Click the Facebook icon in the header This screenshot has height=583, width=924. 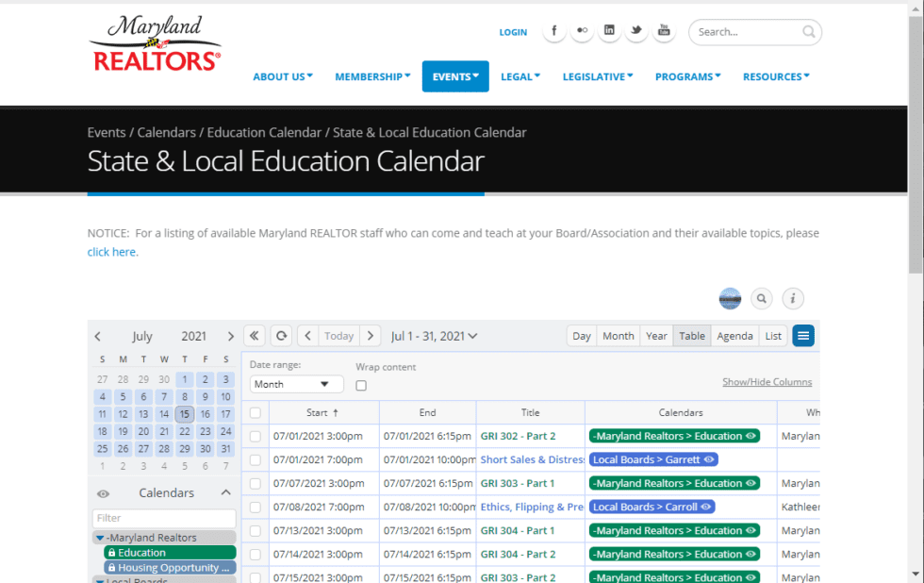(x=554, y=30)
